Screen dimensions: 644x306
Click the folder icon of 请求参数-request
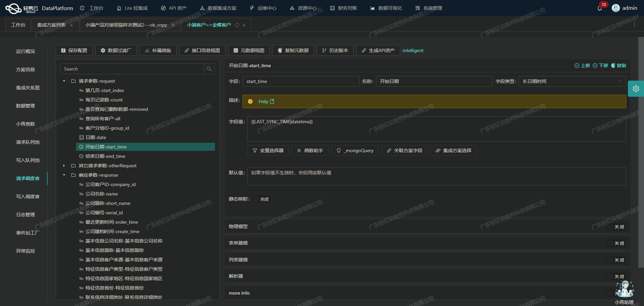tap(73, 81)
